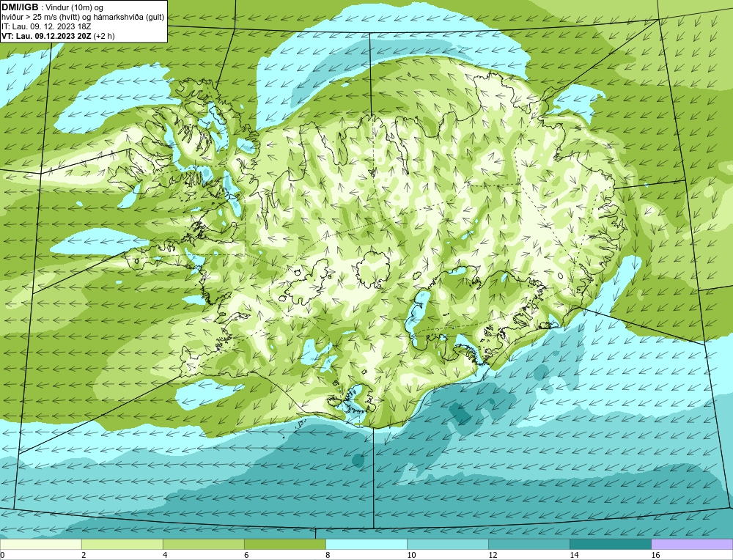Viewport: 733px width, 560px height.
Task: Click the legend scale label 6
Action: [246, 555]
